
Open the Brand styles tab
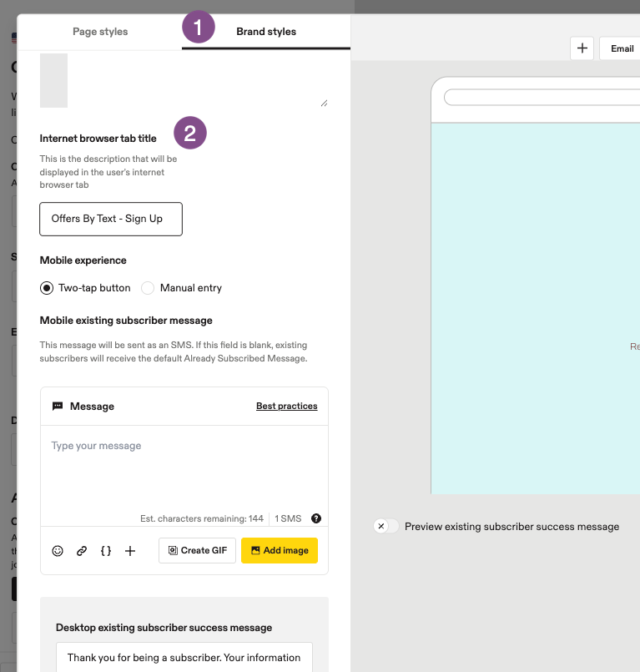tap(266, 32)
